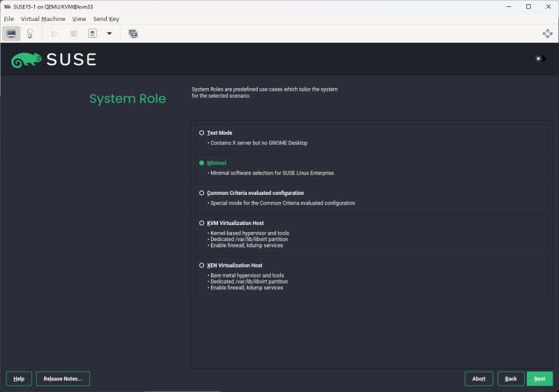Abort the installation
This screenshot has width=559, height=392.
[x=479, y=379]
